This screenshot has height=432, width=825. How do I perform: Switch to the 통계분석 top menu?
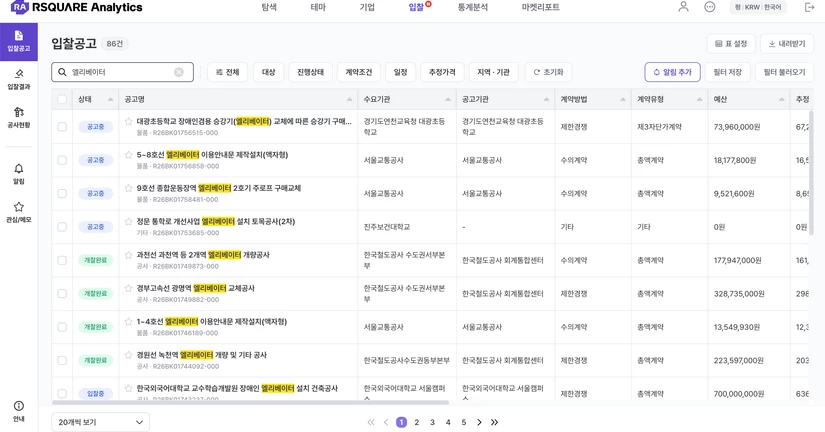click(472, 7)
